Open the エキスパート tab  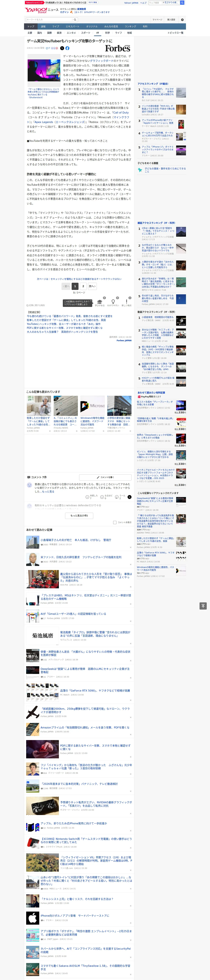(72, 26)
